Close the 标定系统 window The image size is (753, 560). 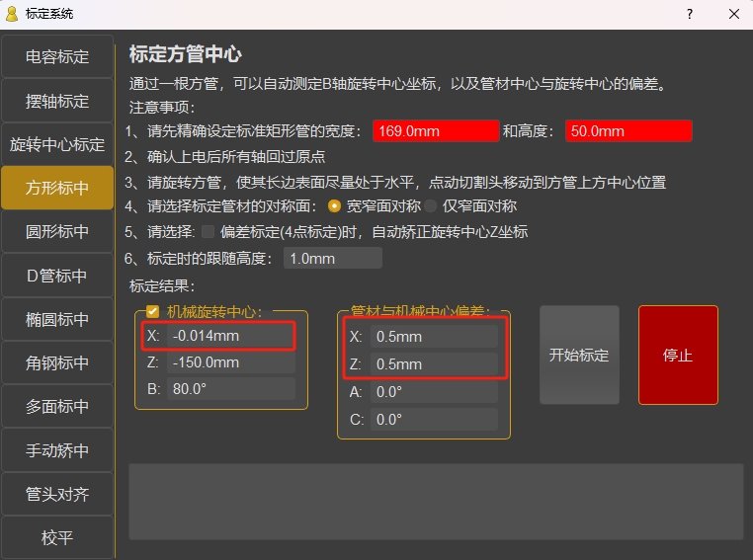[734, 14]
